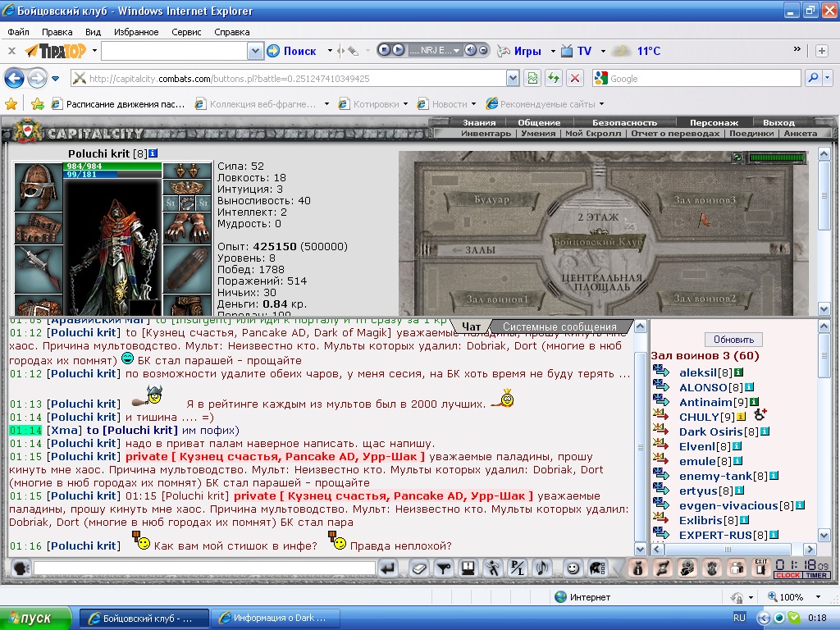This screenshot has width=840, height=630.
Task: Click the EXIT door icon
Action: coord(760,568)
